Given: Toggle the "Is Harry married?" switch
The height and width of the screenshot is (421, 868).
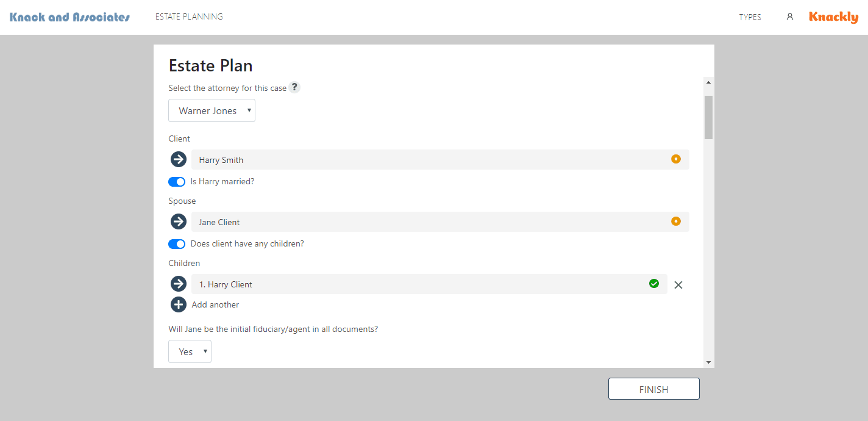Looking at the screenshot, I should pos(177,182).
